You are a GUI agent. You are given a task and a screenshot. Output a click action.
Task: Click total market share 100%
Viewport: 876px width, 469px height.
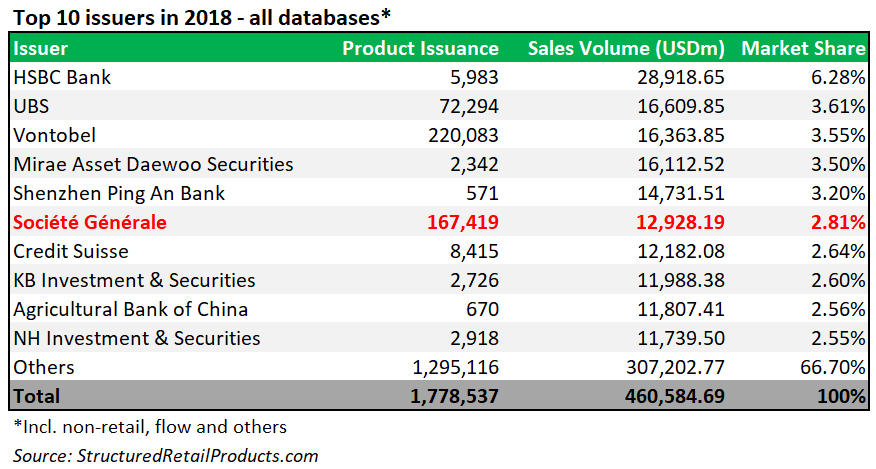coord(841,396)
